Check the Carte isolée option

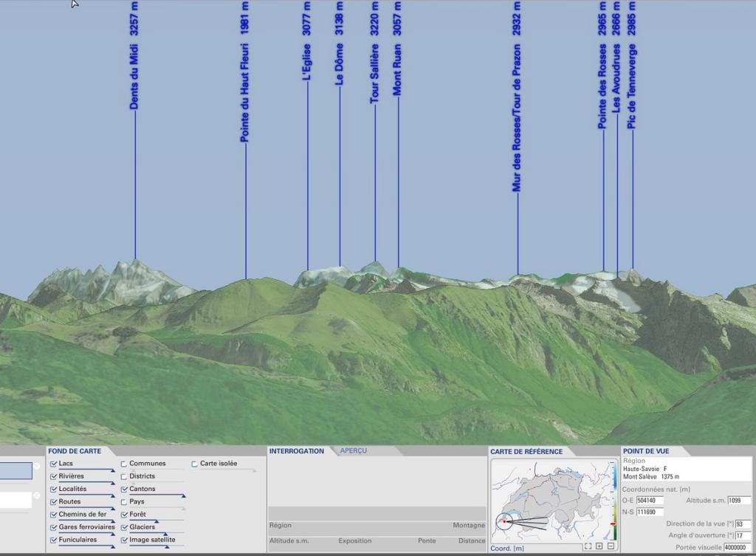pos(194,464)
